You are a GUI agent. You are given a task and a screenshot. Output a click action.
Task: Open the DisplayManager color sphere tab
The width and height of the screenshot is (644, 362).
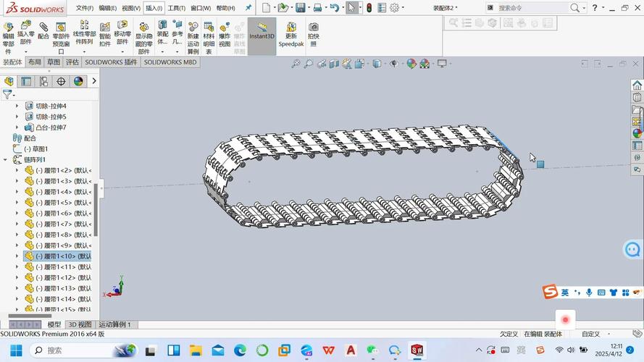pos(78,81)
